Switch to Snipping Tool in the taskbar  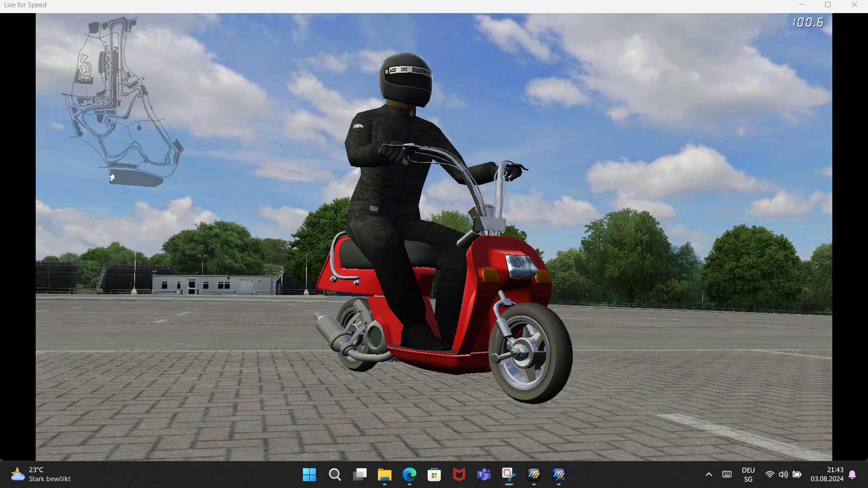coord(509,474)
